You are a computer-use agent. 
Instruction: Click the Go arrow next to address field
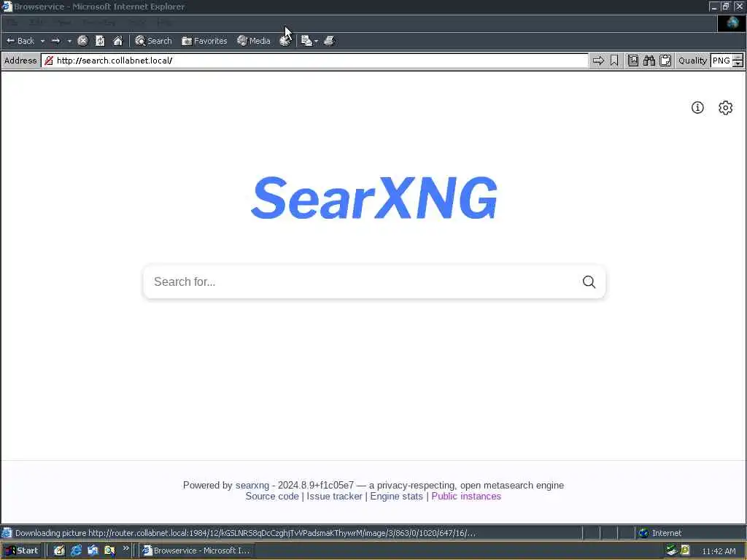598,61
